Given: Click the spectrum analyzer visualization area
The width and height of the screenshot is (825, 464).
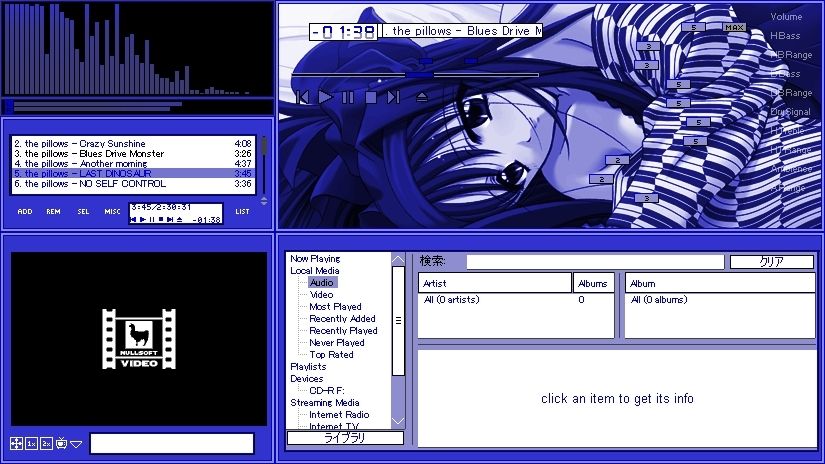Looking at the screenshot, I should point(137,49).
